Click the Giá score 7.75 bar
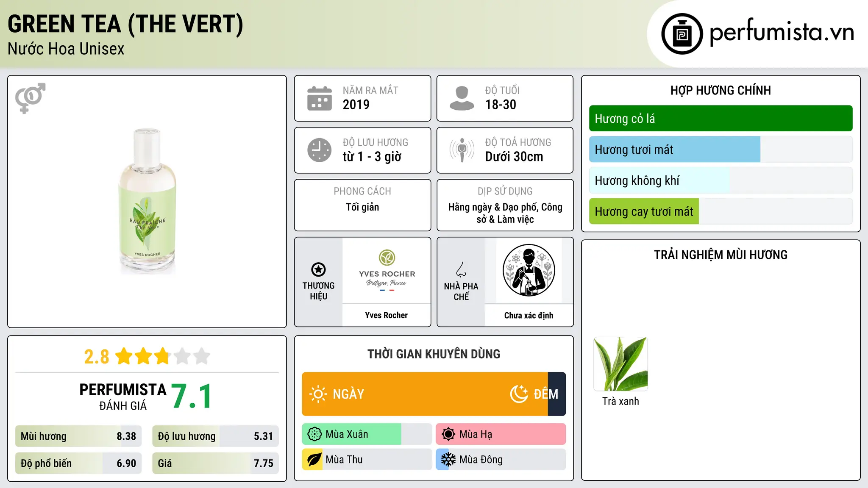 pyautogui.click(x=215, y=463)
